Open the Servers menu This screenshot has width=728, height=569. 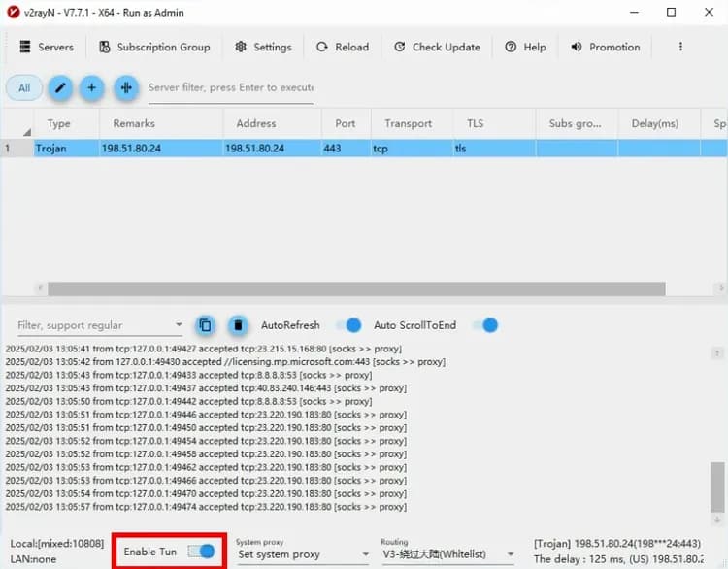coord(46,47)
